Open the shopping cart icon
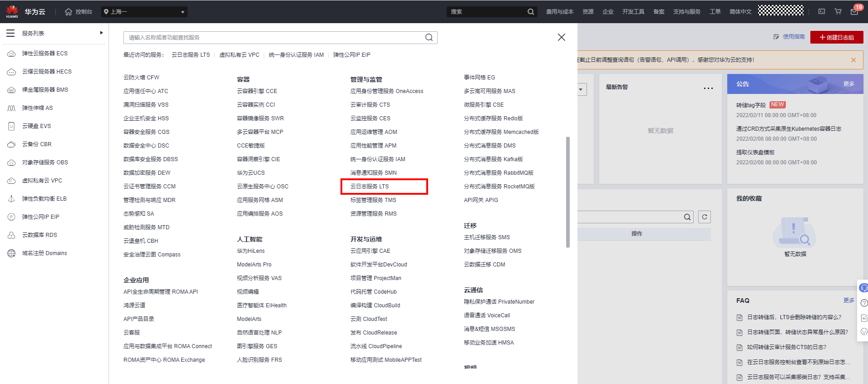868x384 pixels. coord(838,12)
